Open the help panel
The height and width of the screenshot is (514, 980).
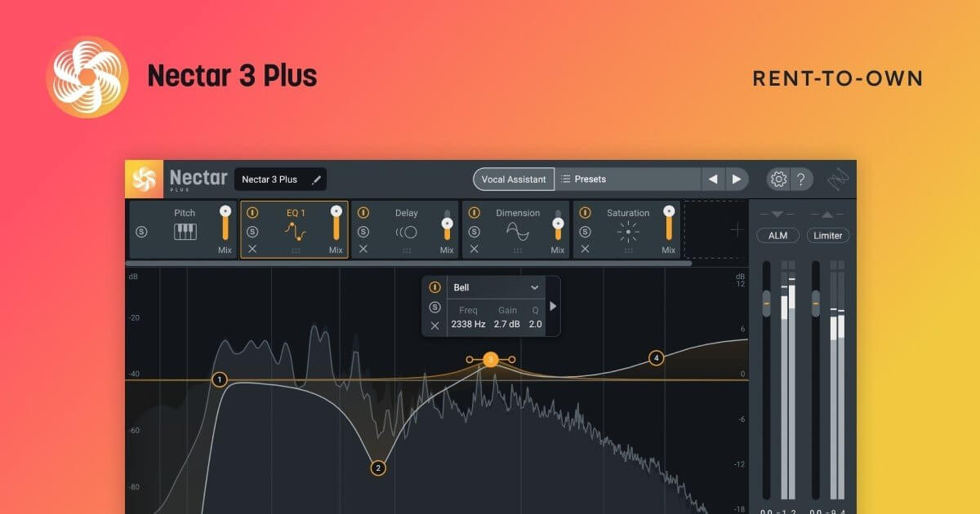(801, 179)
